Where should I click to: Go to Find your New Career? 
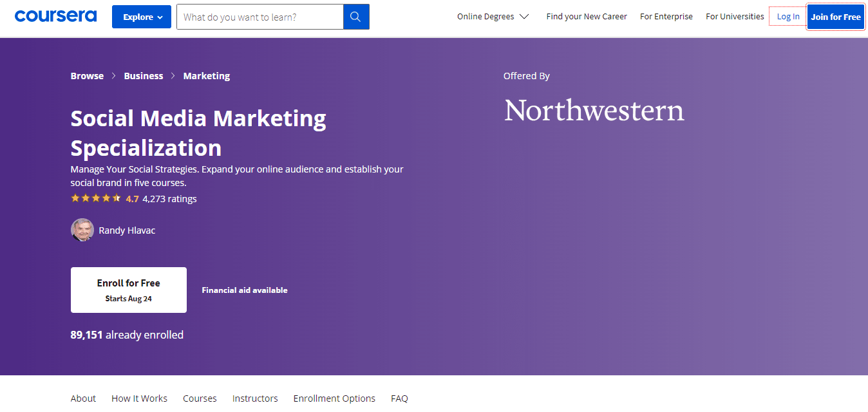click(586, 17)
